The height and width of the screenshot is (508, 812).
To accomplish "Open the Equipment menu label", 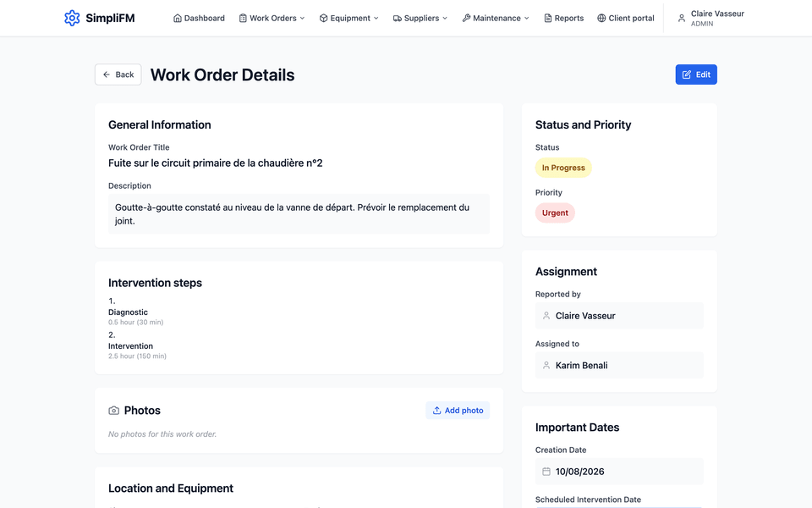I will point(350,18).
